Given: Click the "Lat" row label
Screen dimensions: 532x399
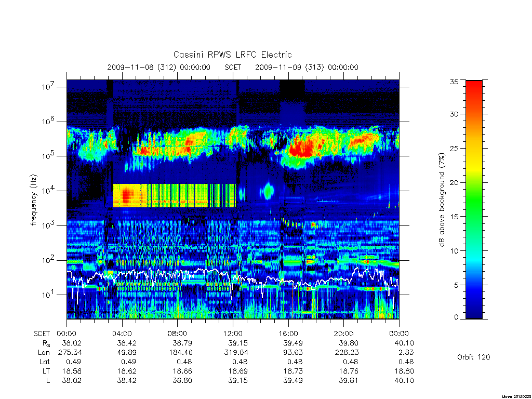Looking at the screenshot, I should (x=45, y=362).
